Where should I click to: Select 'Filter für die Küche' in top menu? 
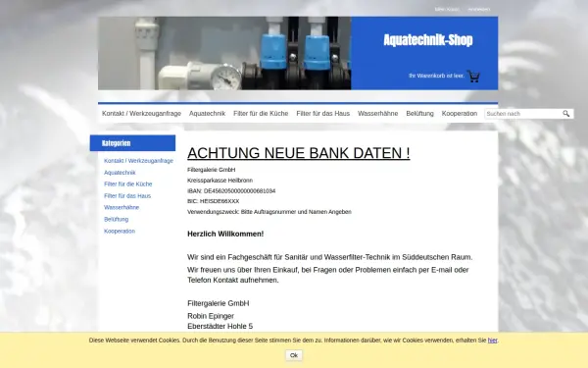point(261,114)
